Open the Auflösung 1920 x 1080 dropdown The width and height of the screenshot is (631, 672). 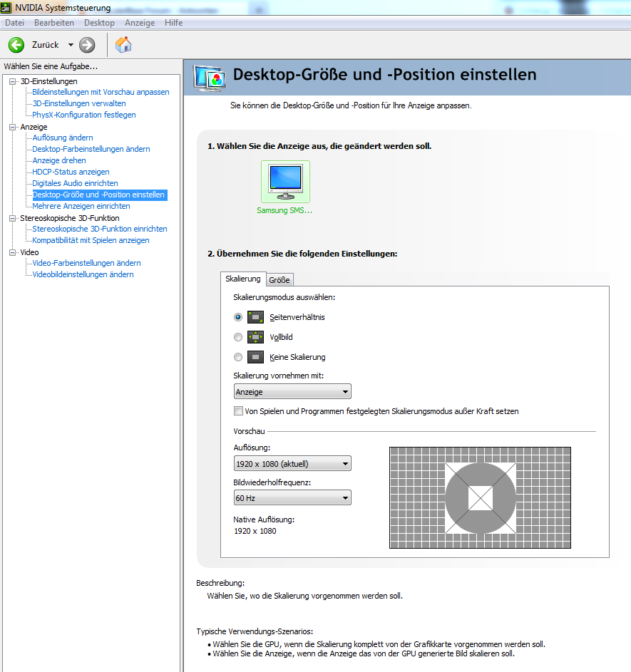tap(292, 464)
